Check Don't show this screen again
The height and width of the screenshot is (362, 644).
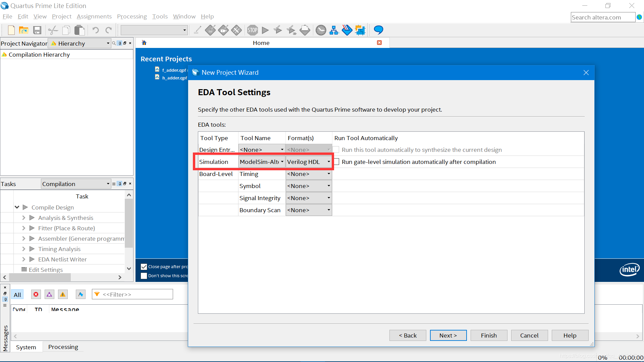tap(144, 276)
